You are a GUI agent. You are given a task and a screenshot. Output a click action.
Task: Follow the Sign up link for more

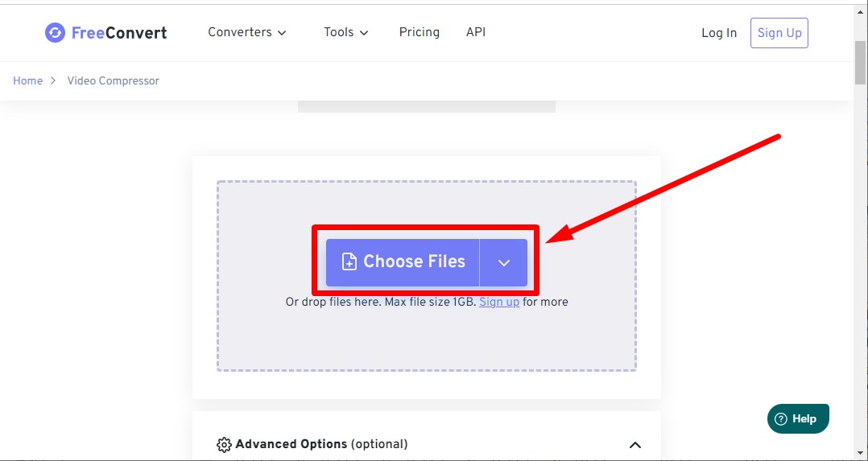tap(499, 302)
